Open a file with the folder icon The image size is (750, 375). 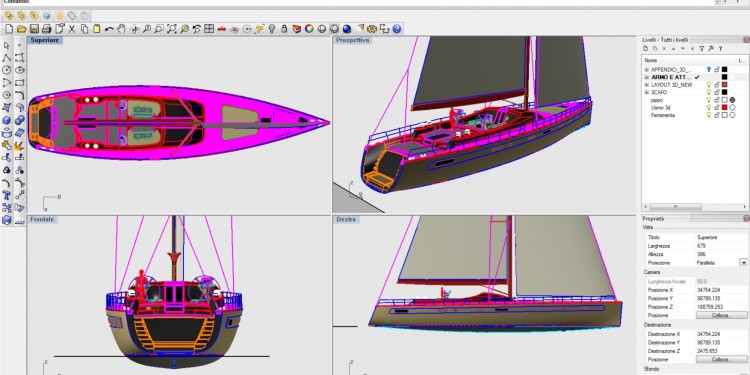(x=21, y=29)
